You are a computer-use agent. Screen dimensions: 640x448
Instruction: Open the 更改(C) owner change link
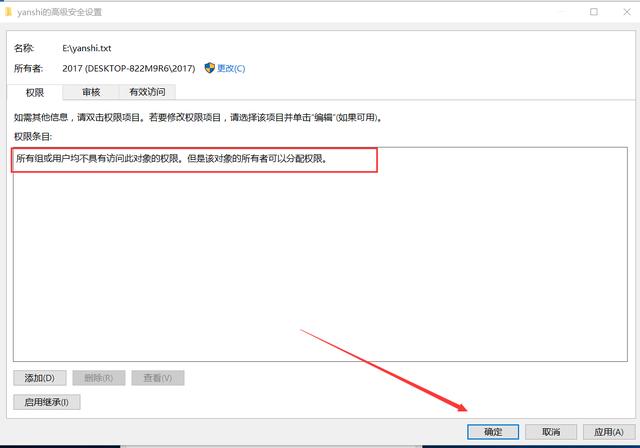pos(231,68)
